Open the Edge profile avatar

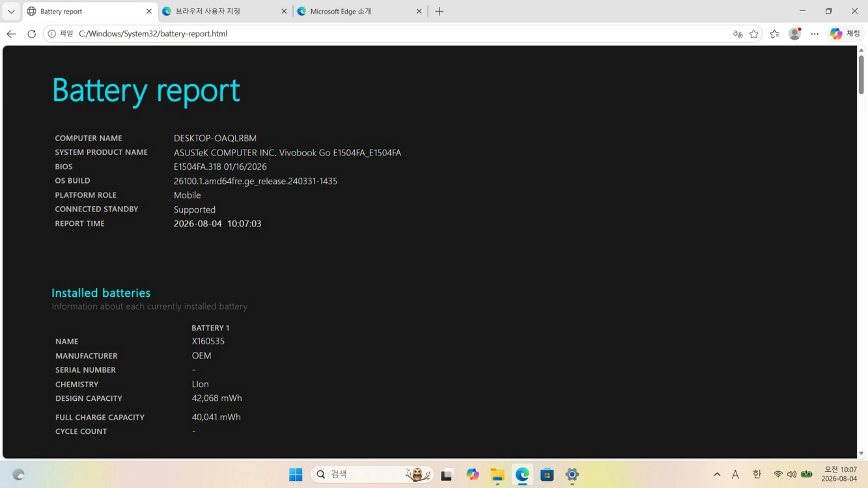click(x=794, y=34)
